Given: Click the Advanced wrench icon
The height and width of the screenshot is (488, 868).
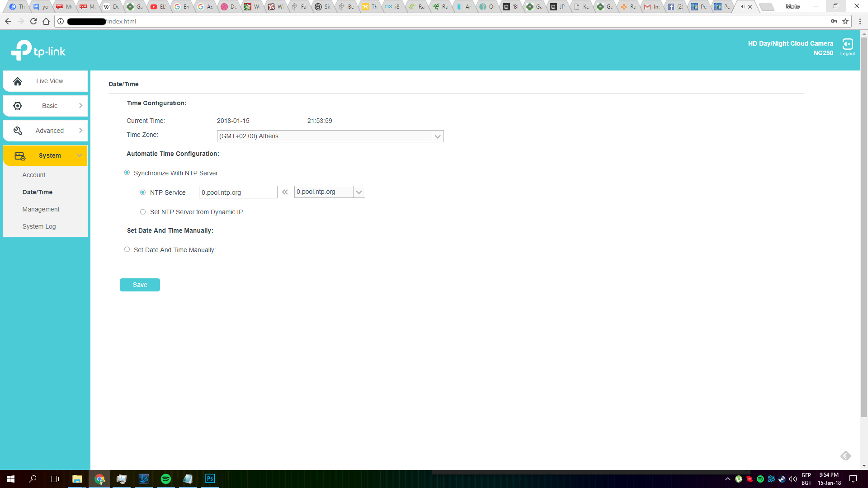Looking at the screenshot, I should (x=18, y=131).
